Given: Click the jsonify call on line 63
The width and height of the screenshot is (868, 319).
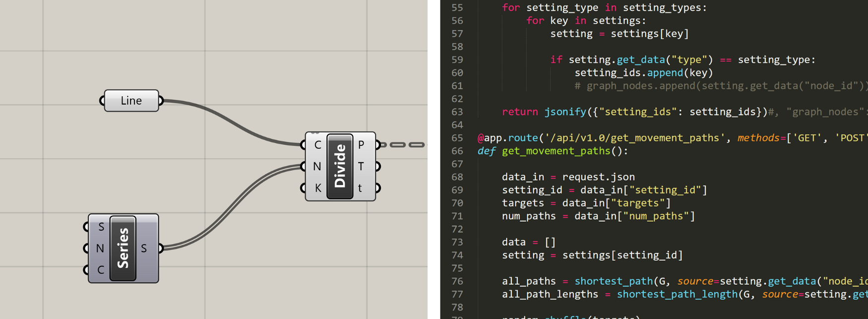Looking at the screenshot, I should tap(565, 112).
